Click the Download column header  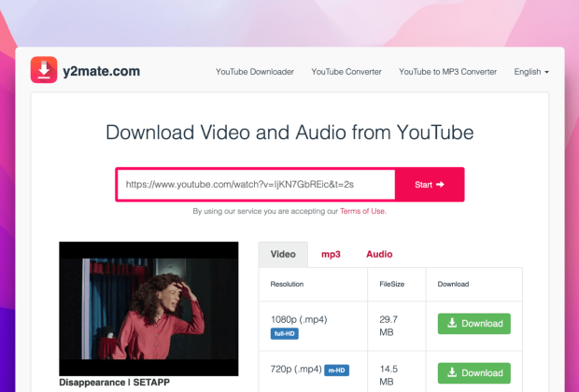point(453,284)
